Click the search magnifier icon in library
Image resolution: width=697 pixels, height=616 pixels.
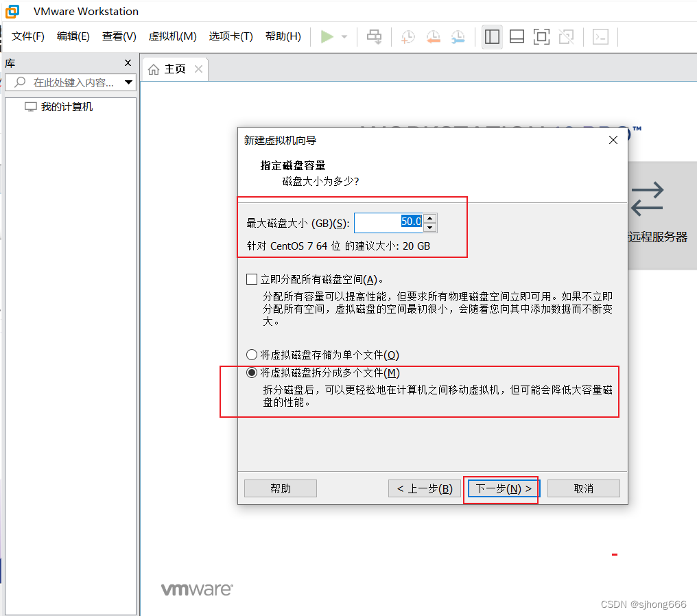(20, 82)
